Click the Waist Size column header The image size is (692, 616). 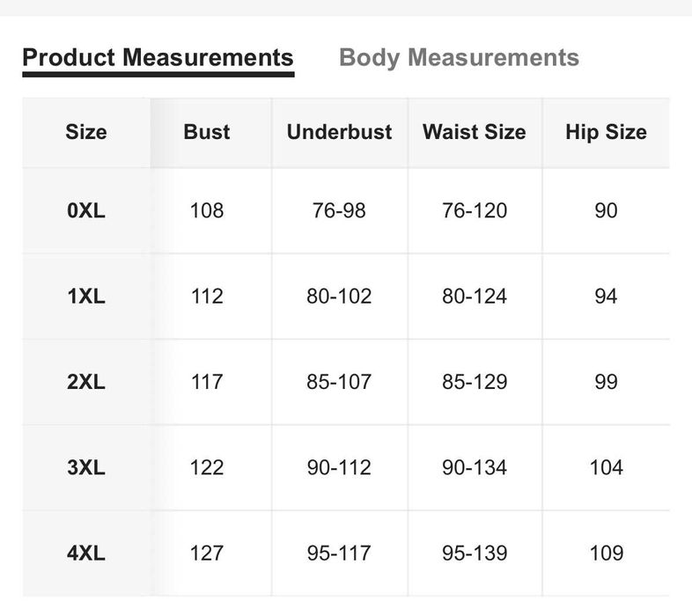pos(474,132)
